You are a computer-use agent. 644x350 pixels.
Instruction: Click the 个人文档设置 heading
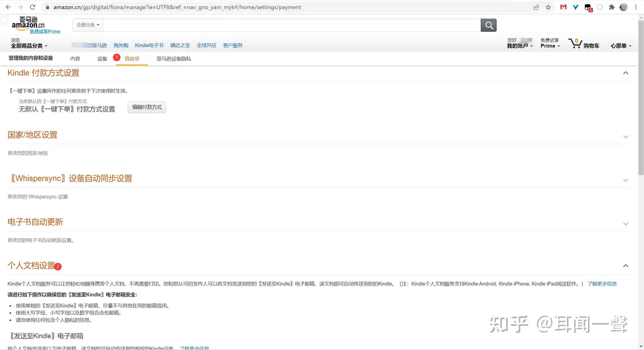[x=31, y=265]
